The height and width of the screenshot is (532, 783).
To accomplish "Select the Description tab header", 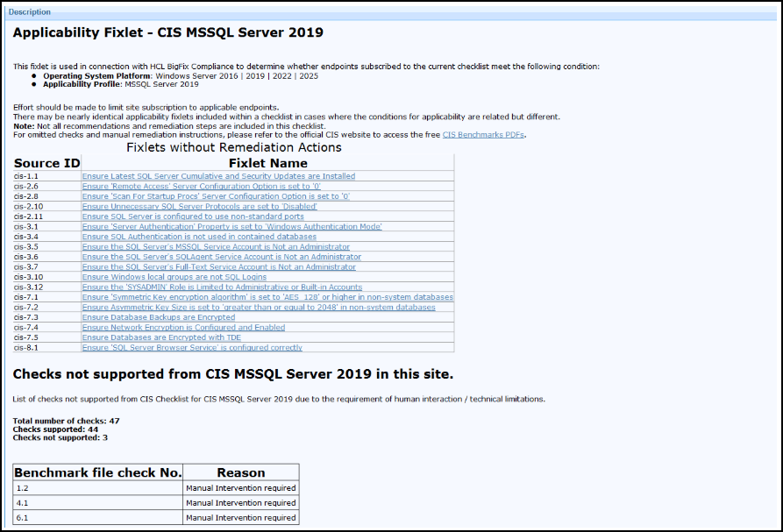I will (x=30, y=11).
